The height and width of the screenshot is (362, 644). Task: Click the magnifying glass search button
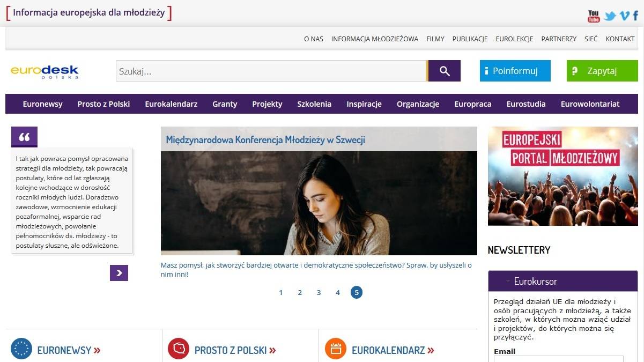click(x=444, y=71)
